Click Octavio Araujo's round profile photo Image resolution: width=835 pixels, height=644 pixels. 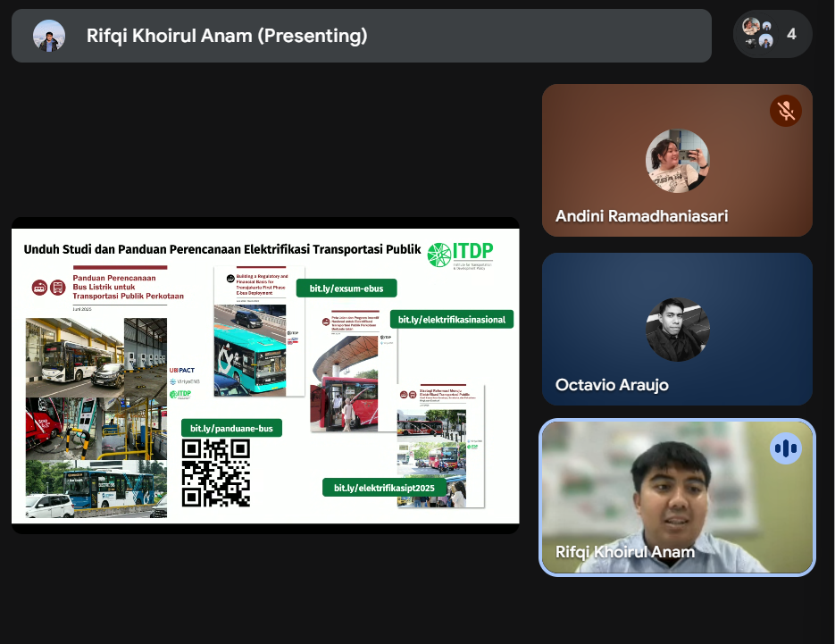pos(677,330)
